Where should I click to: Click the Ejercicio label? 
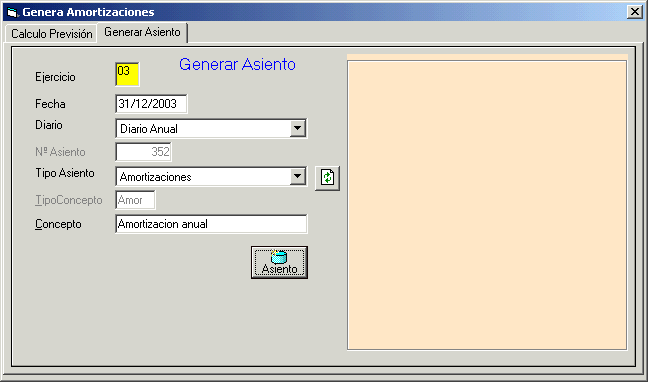tap(55, 77)
